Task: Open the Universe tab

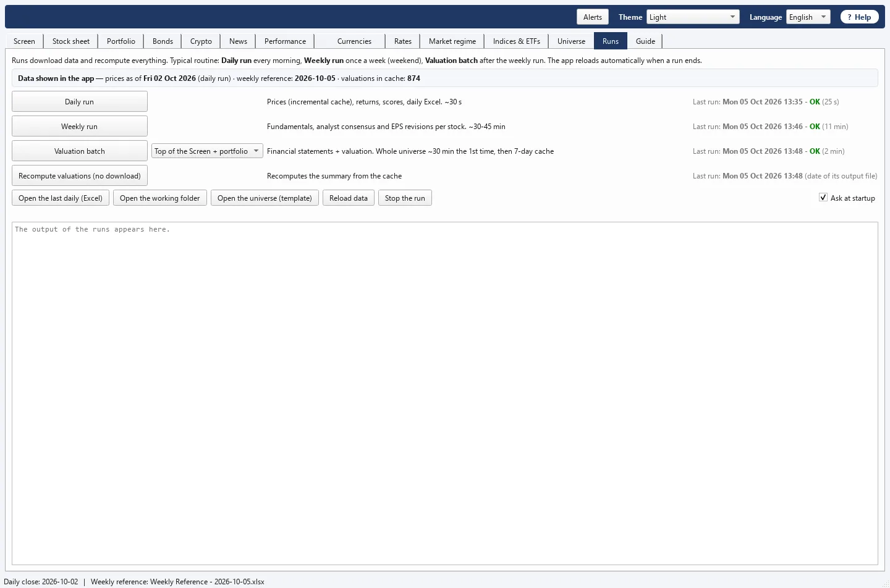Action: 571,41
